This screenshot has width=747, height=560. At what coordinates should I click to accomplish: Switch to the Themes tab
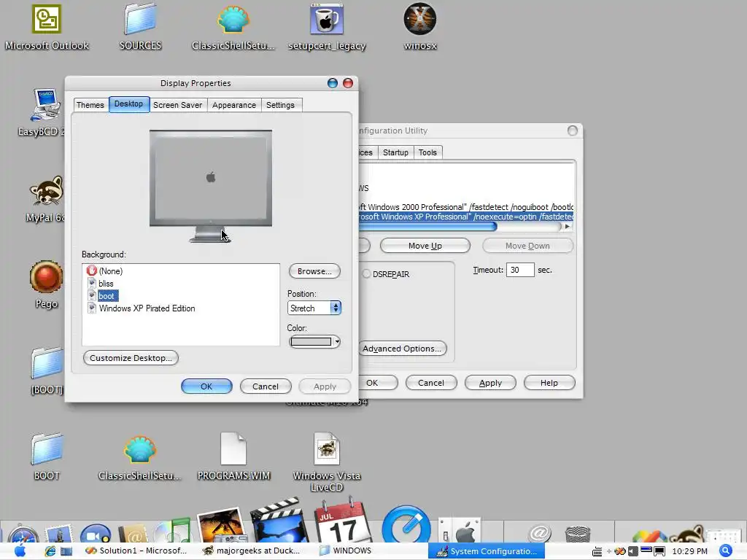(x=90, y=105)
